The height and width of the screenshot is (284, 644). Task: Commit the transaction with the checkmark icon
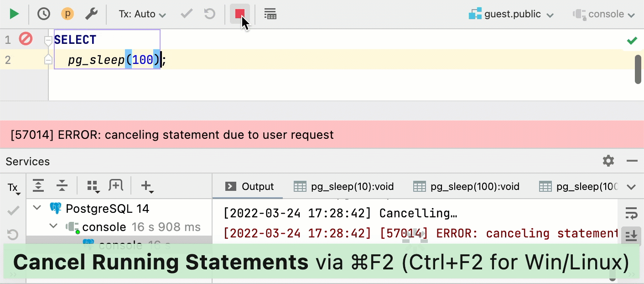pyautogui.click(x=186, y=14)
